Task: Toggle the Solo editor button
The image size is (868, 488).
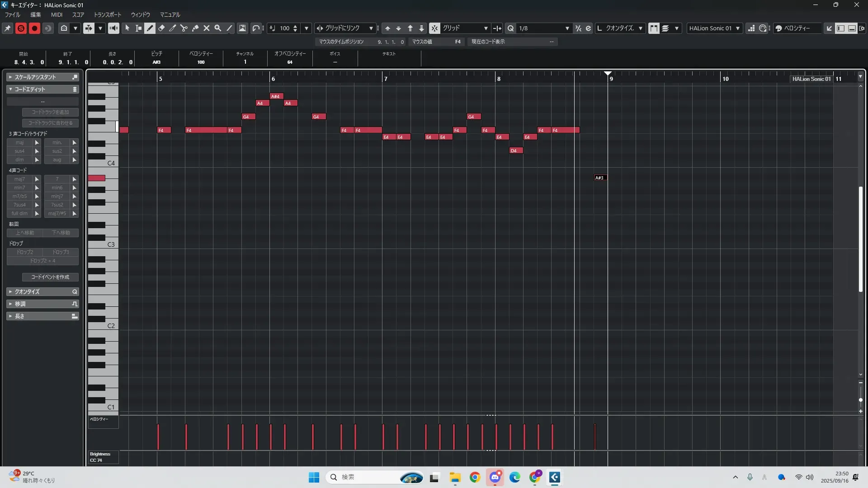Action: point(21,28)
